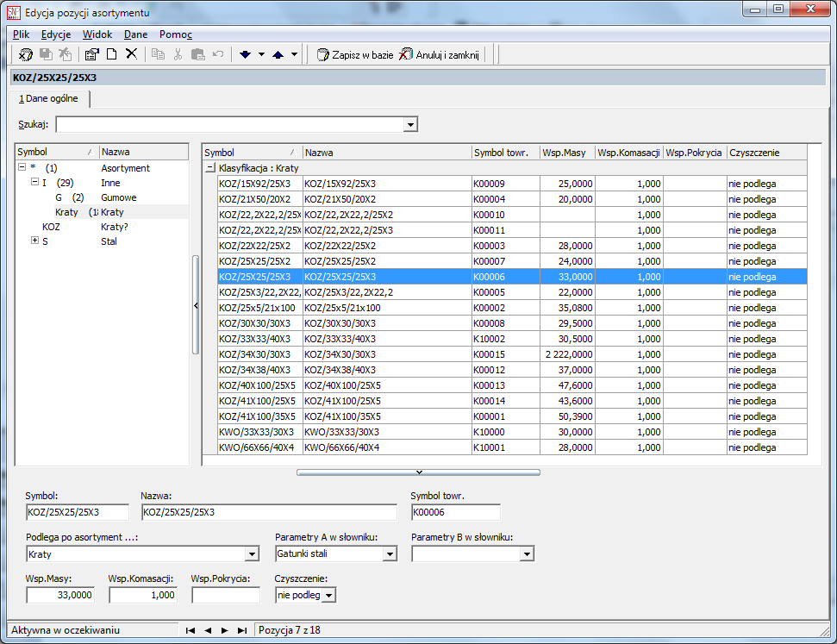Click Anuluj i zamknij button
Image resolution: width=837 pixels, height=644 pixels.
click(440, 54)
